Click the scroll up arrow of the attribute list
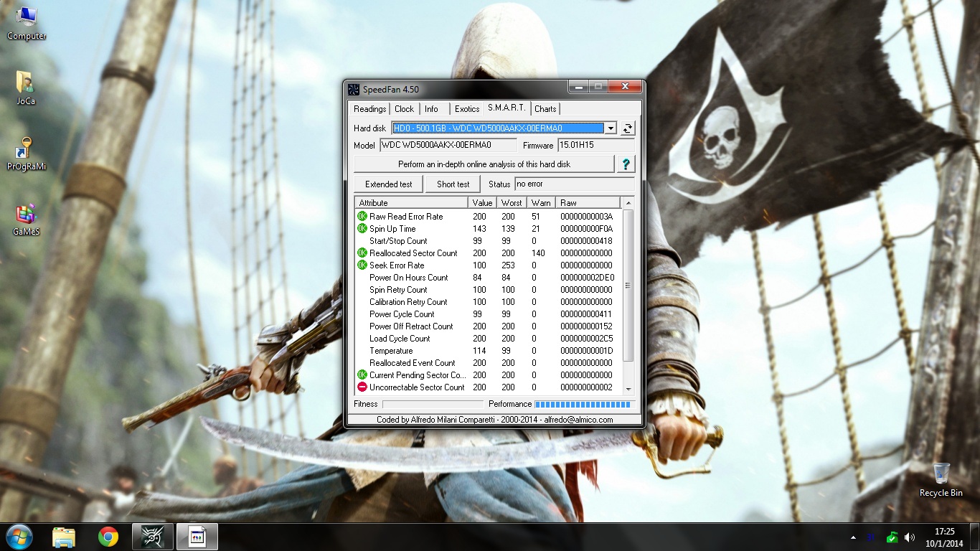980x551 pixels. (x=628, y=203)
